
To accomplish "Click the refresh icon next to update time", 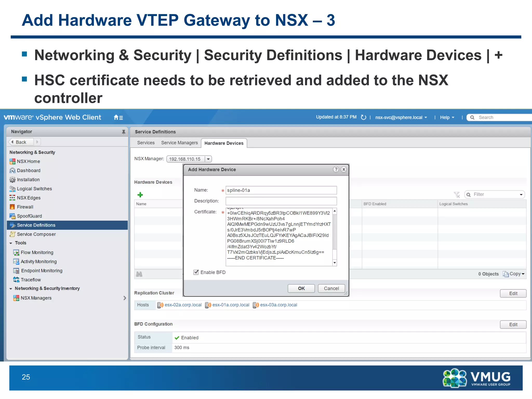I will coord(363,117).
